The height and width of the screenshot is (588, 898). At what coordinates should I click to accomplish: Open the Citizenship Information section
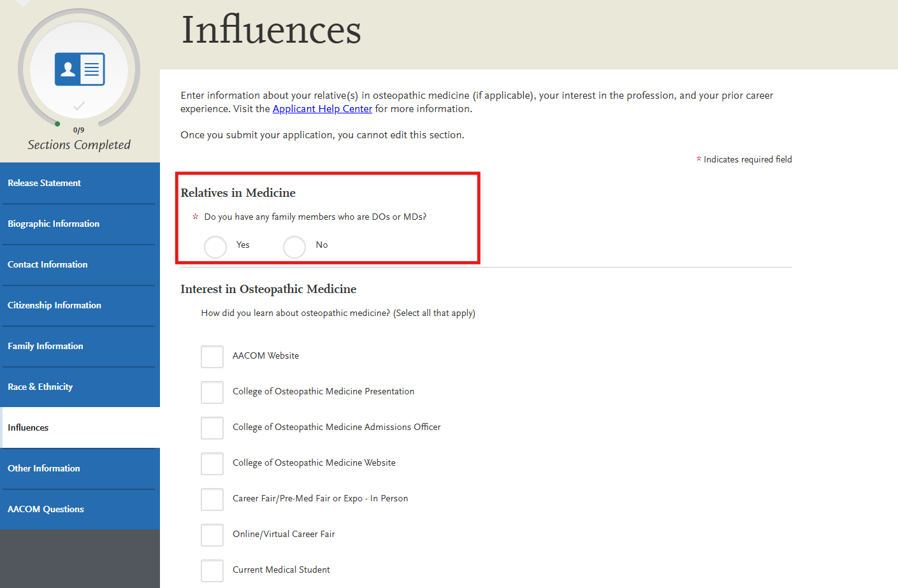point(54,305)
